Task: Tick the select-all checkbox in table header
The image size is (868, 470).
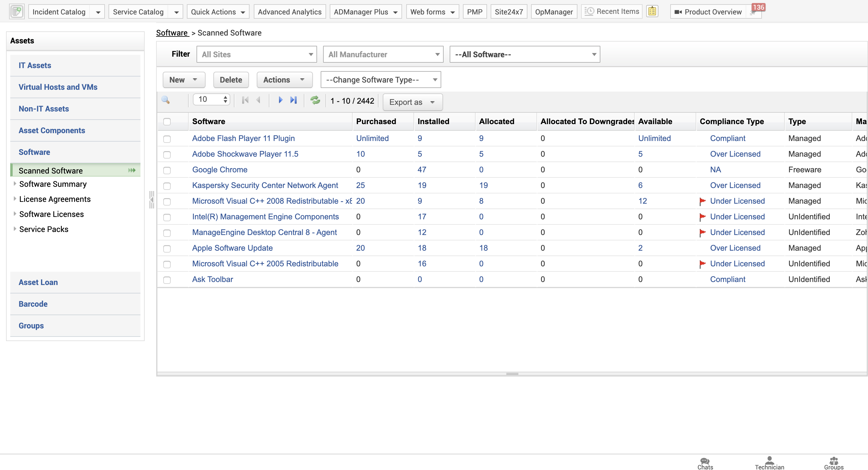Action: pos(167,122)
